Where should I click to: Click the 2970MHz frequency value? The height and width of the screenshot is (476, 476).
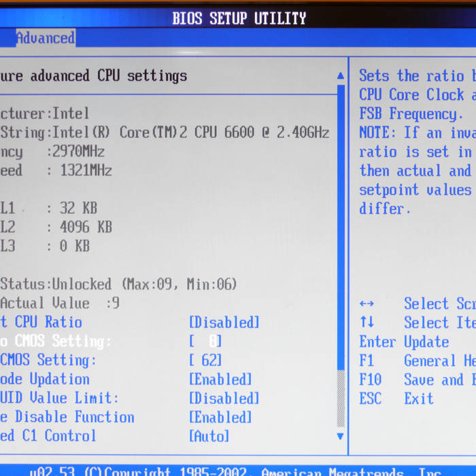79,152
